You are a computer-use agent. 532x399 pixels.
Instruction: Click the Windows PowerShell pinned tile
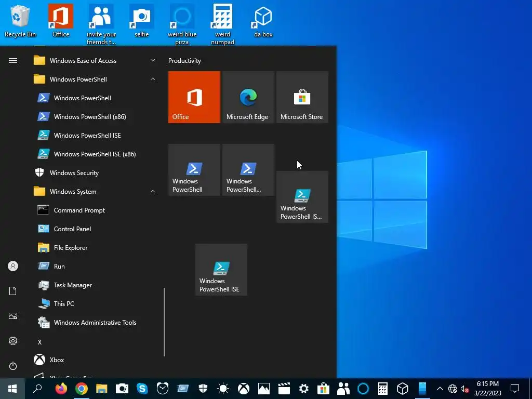194,170
